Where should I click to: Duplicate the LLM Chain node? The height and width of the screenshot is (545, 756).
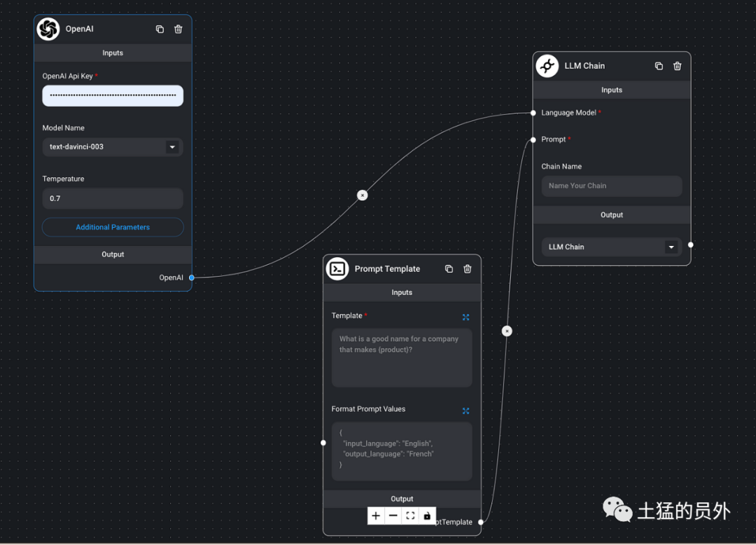[x=659, y=66]
